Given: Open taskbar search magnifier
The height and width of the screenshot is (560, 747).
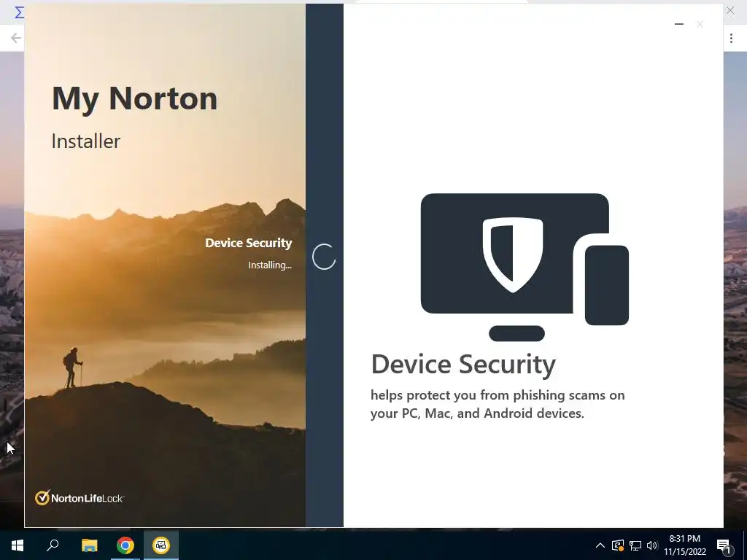Looking at the screenshot, I should tap(53, 545).
